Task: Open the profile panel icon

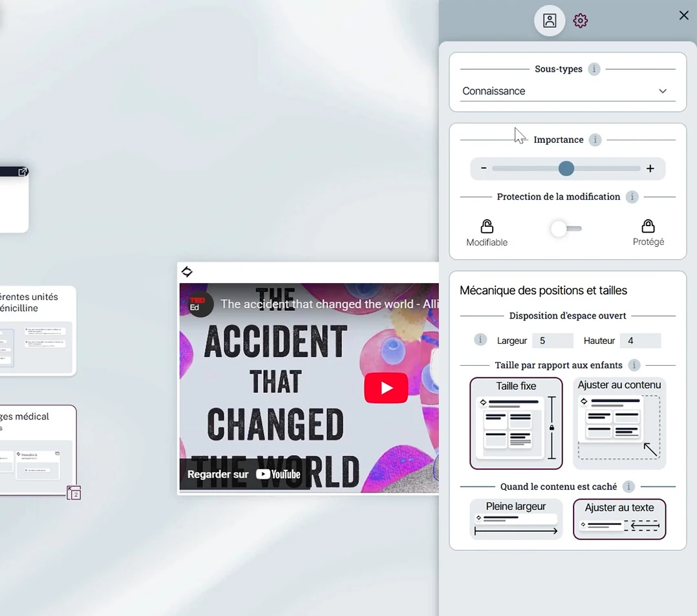Action: pos(549,21)
